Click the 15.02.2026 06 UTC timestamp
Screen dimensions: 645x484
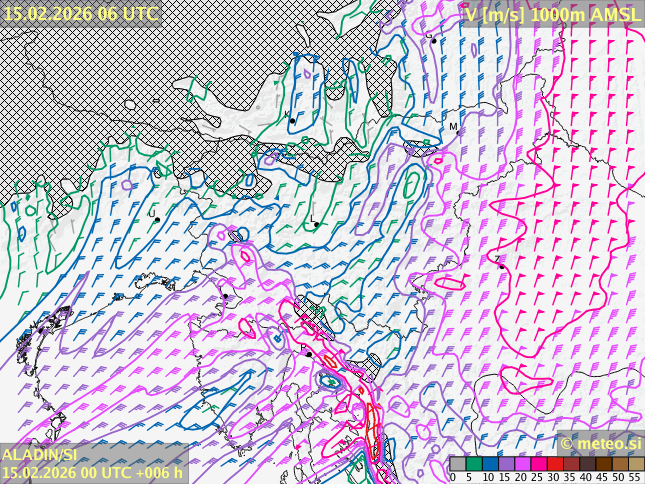coord(80,13)
